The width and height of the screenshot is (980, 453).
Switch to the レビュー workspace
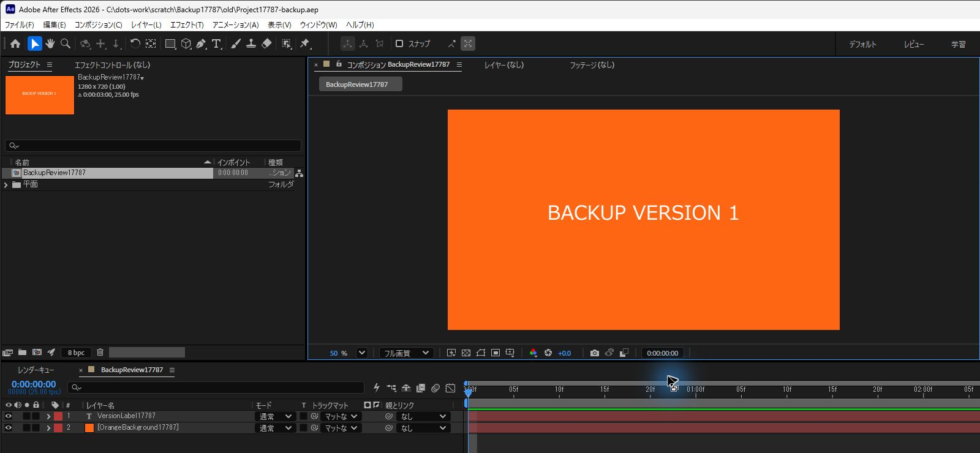(x=914, y=44)
